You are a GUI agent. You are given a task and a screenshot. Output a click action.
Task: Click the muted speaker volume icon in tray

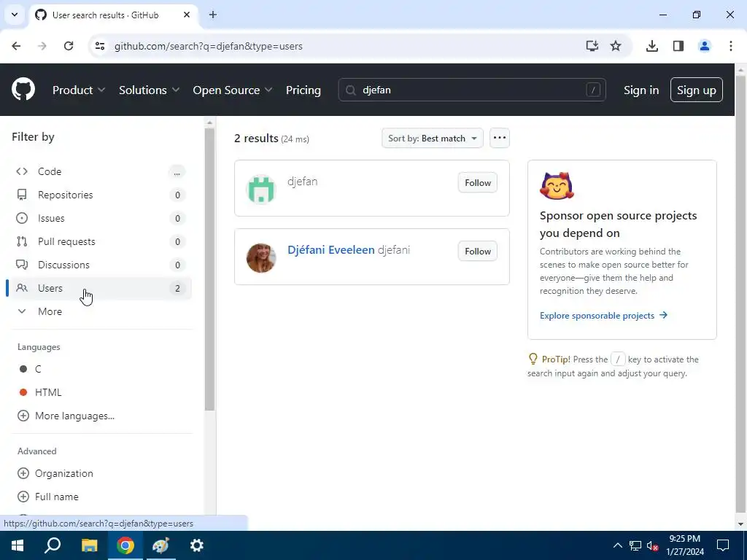coord(652,545)
